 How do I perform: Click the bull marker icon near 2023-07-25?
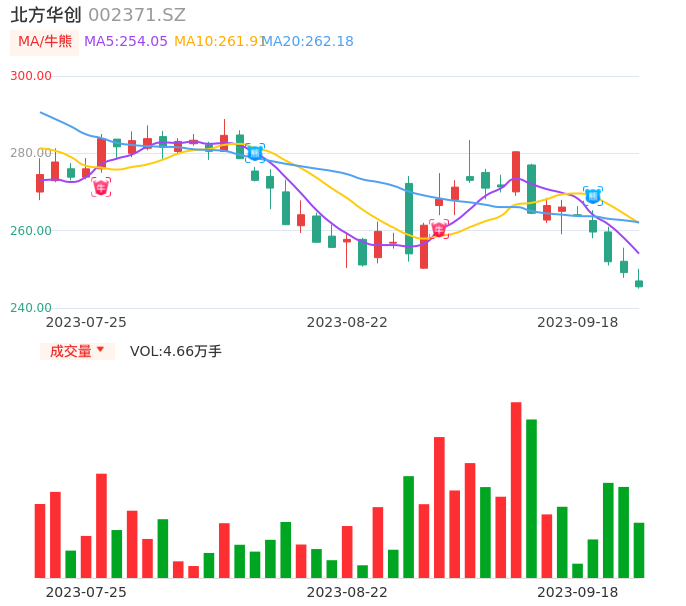(101, 187)
